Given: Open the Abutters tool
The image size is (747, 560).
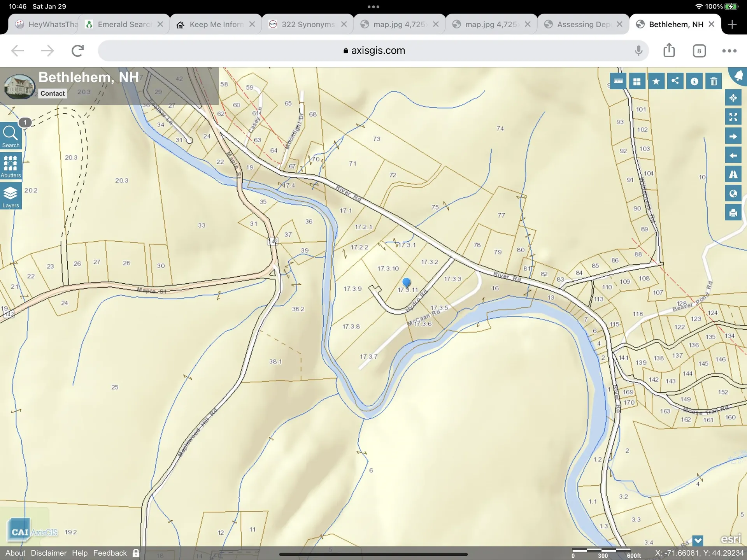Looking at the screenshot, I should [11, 166].
